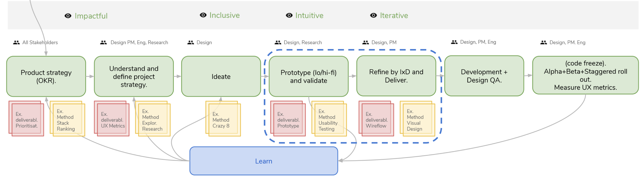Click the eye icon beside Impactful

(68, 16)
